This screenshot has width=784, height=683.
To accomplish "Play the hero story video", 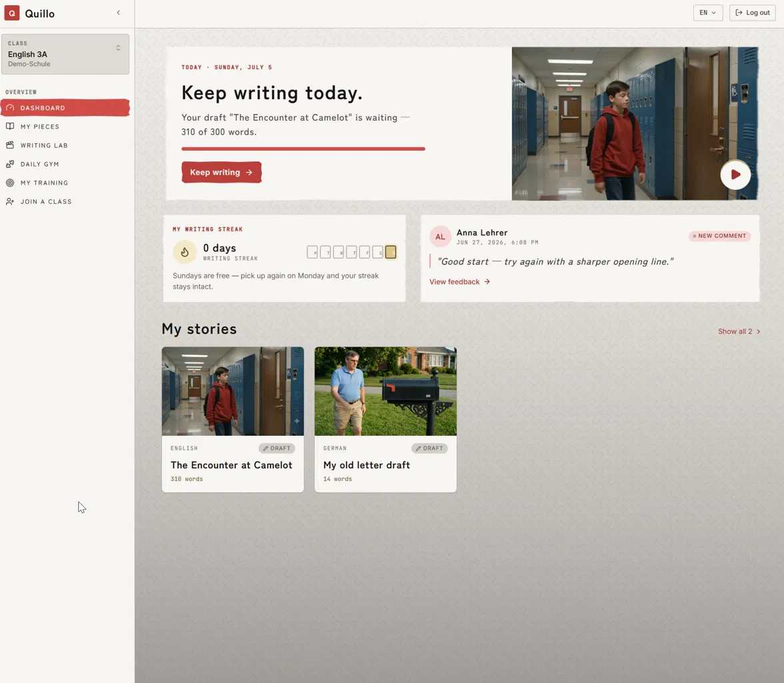I will [x=735, y=175].
